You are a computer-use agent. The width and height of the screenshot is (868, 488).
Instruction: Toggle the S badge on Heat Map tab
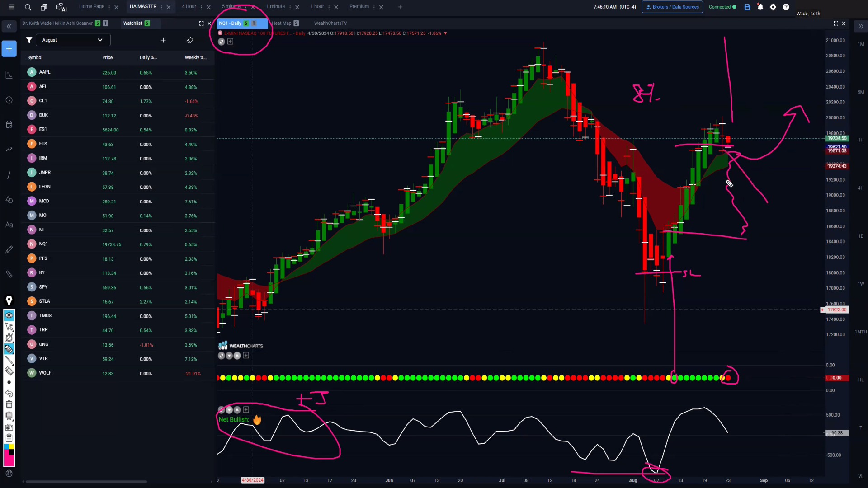(x=296, y=23)
